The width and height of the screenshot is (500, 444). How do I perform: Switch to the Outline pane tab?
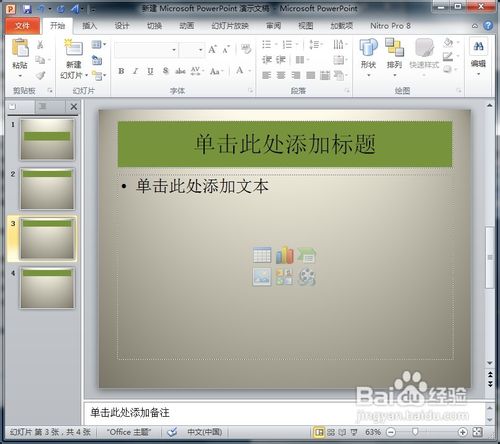43,107
